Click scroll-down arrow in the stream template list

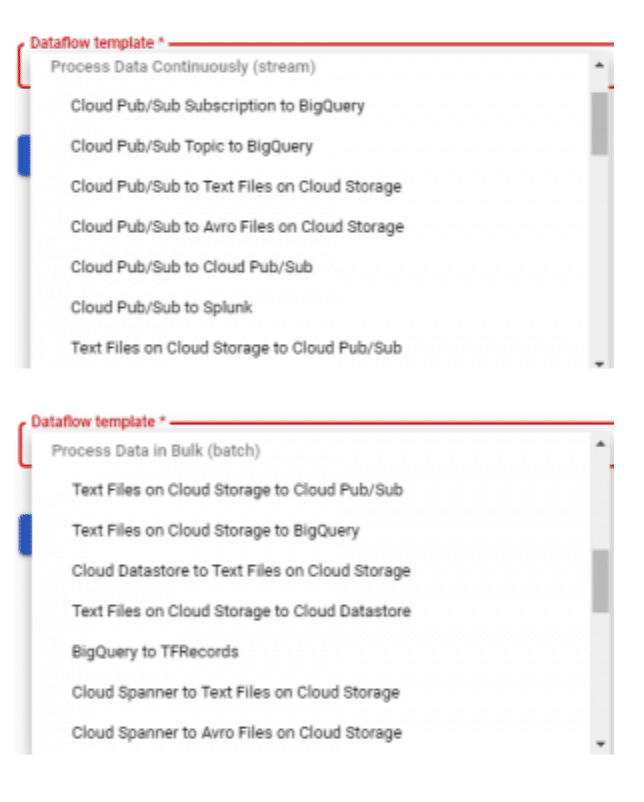(x=600, y=364)
